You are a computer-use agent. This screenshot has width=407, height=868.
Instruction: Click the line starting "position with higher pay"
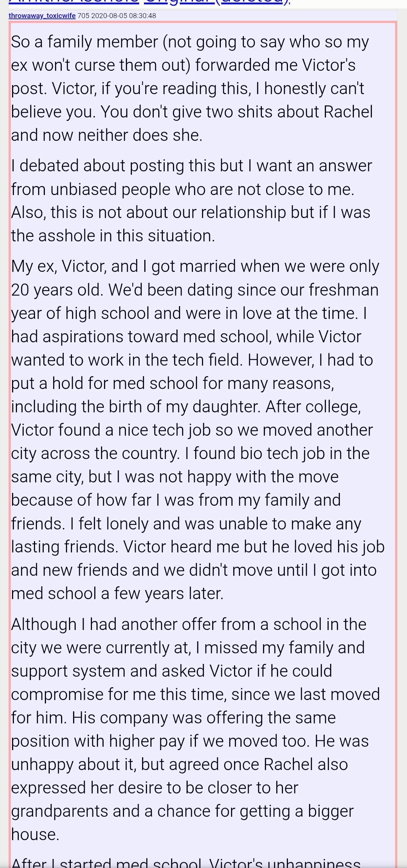coord(190,741)
